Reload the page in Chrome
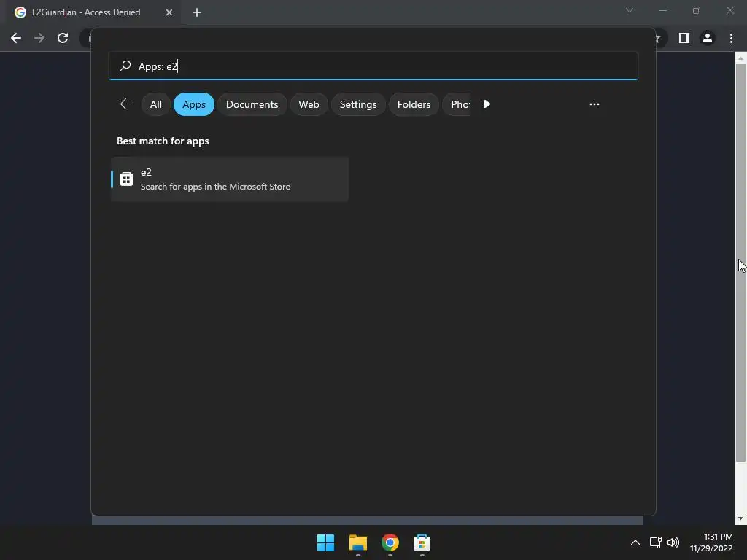Viewport: 747px width, 560px height. (63, 38)
